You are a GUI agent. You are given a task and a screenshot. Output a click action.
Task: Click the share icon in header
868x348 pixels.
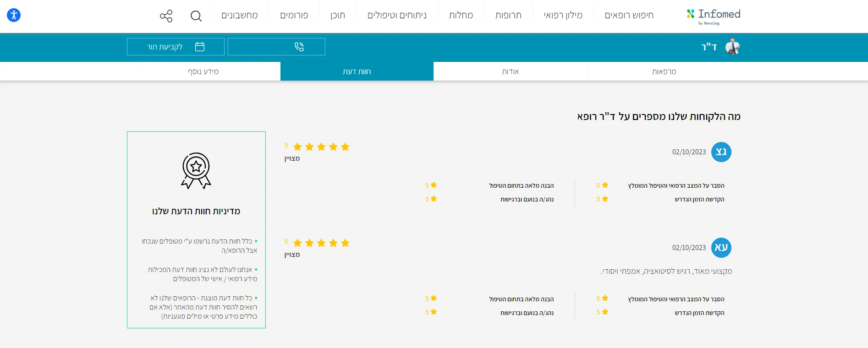coord(166,16)
